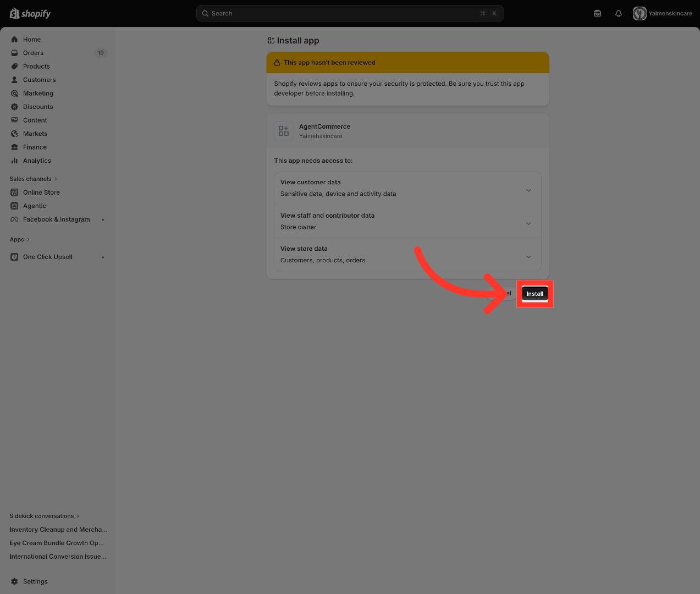The image size is (700, 594).
Task: Open the Finance bank icon
Action: (14, 147)
